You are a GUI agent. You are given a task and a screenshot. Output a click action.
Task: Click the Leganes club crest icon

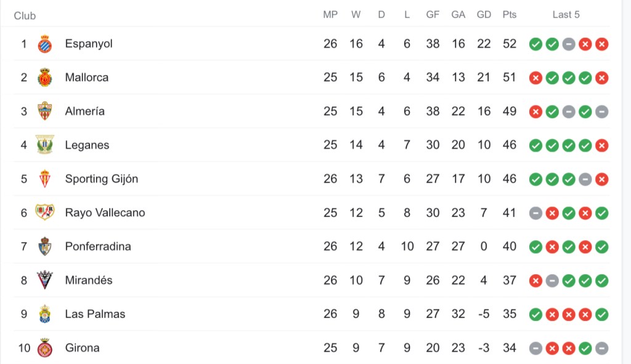click(x=44, y=145)
